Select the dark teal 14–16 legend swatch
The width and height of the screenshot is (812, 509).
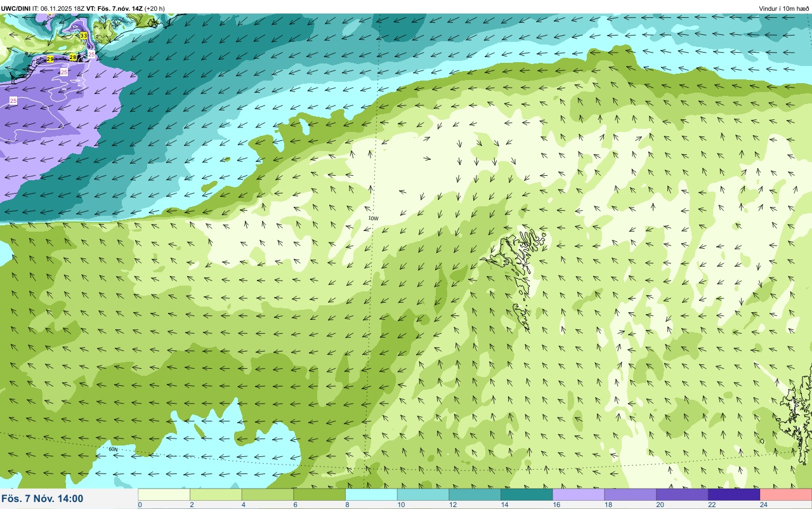point(527,494)
